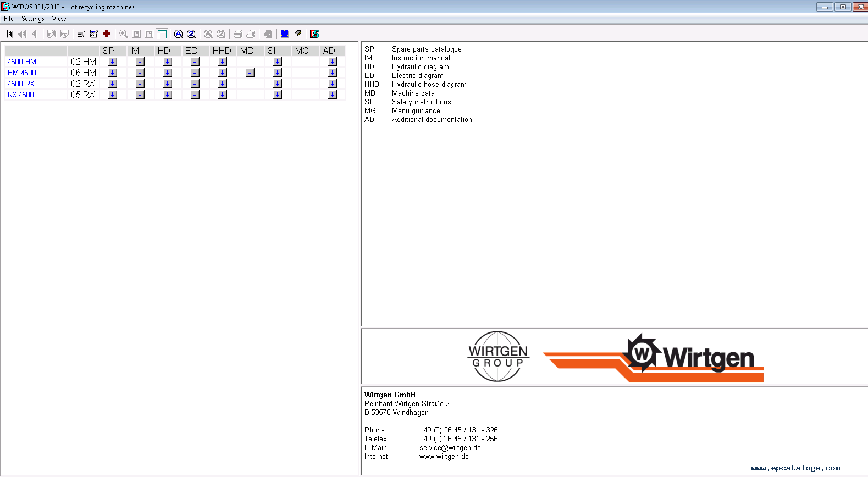Click the 'Hydraulic hose diagram' legend text
Image resolution: width=868 pixels, height=477 pixels.
point(429,85)
